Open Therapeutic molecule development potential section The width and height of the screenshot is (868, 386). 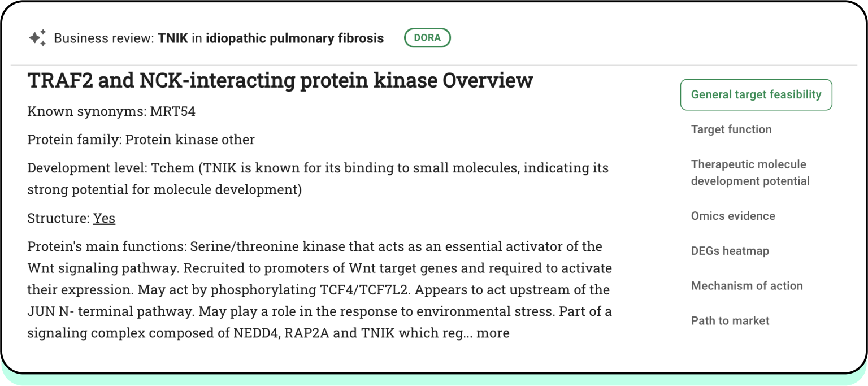click(749, 172)
